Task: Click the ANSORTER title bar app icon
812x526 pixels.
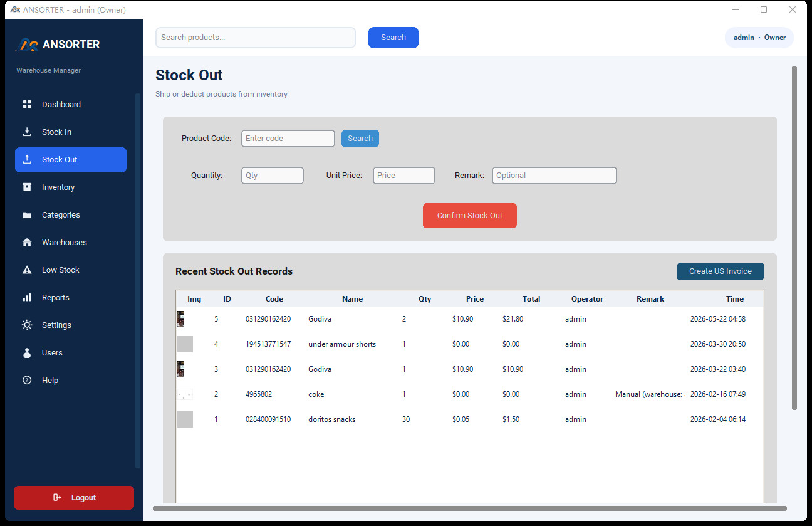Action: click(15, 9)
